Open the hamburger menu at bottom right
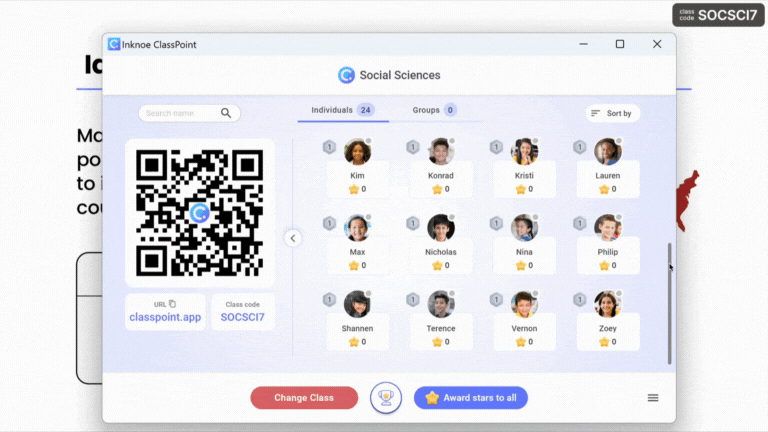Screen dimensions: 768x432 click(653, 398)
